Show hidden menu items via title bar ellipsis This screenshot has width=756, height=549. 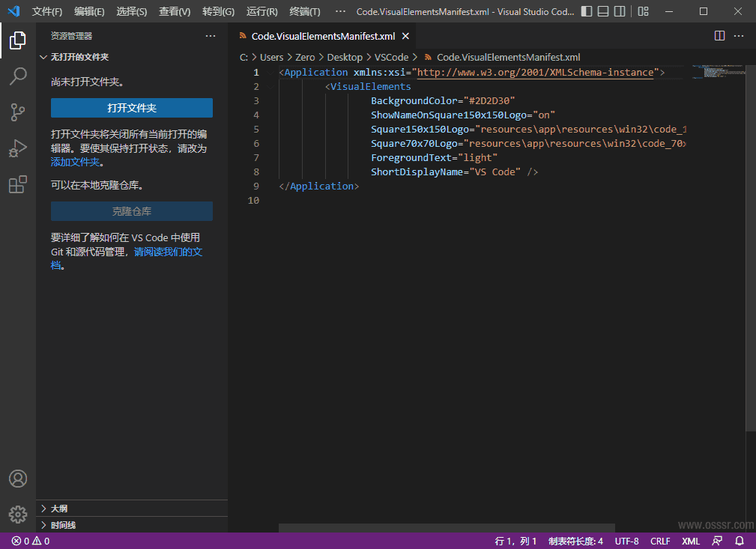coord(340,11)
